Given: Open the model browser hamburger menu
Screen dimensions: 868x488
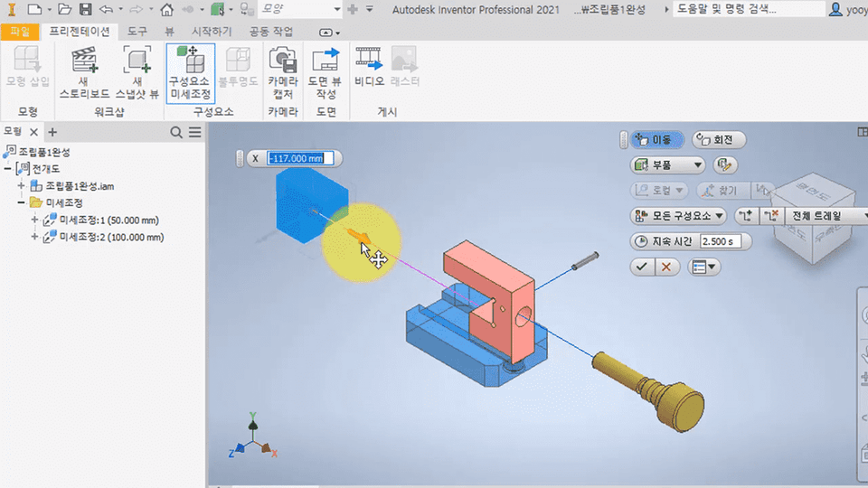Looking at the screenshot, I should pos(195,132).
